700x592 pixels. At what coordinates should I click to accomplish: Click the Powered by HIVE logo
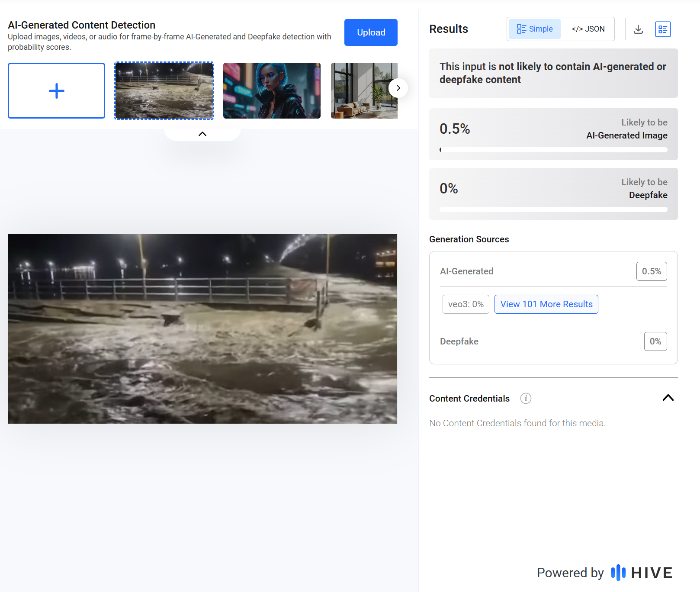point(605,573)
